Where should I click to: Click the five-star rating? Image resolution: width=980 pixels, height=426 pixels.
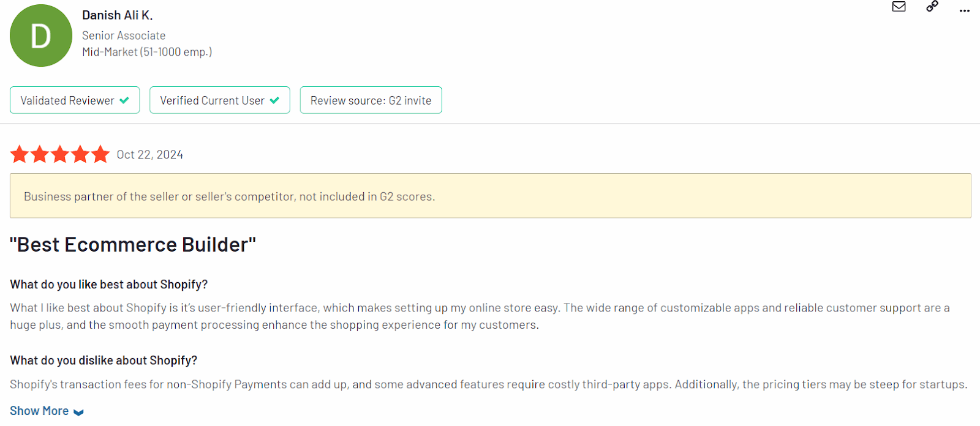click(60, 154)
